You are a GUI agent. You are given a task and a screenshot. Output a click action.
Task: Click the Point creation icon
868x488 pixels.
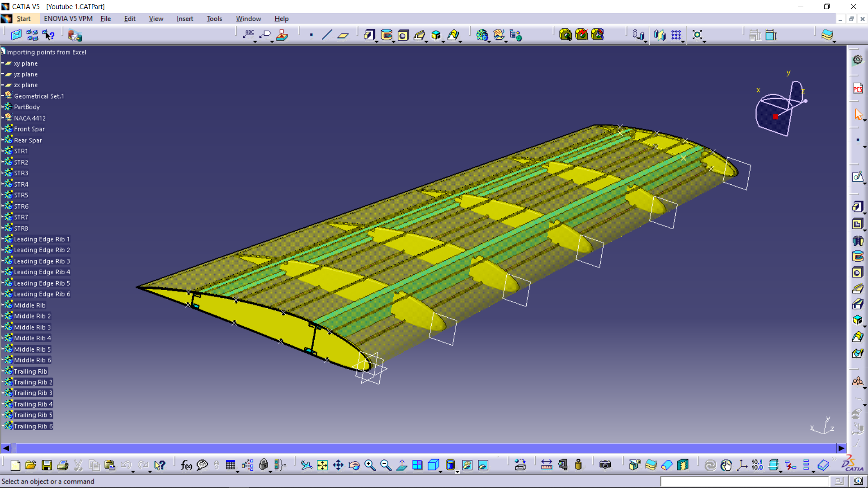tap(311, 35)
